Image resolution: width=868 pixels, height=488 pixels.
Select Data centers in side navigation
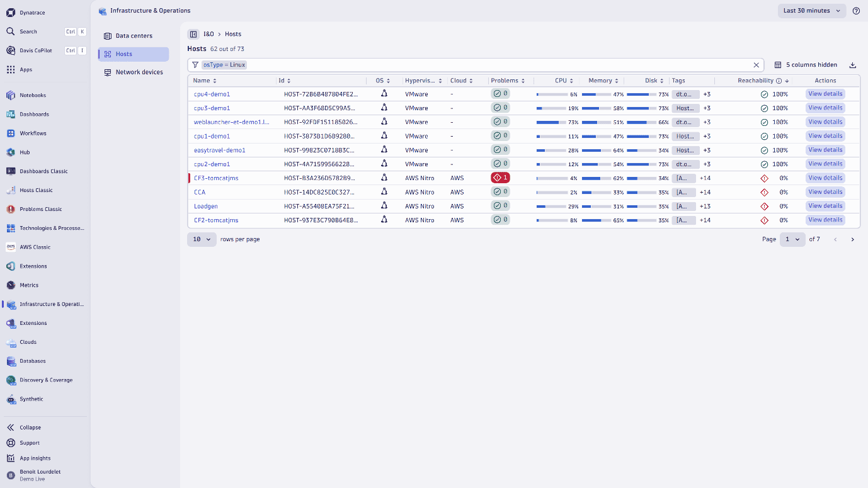(x=134, y=36)
